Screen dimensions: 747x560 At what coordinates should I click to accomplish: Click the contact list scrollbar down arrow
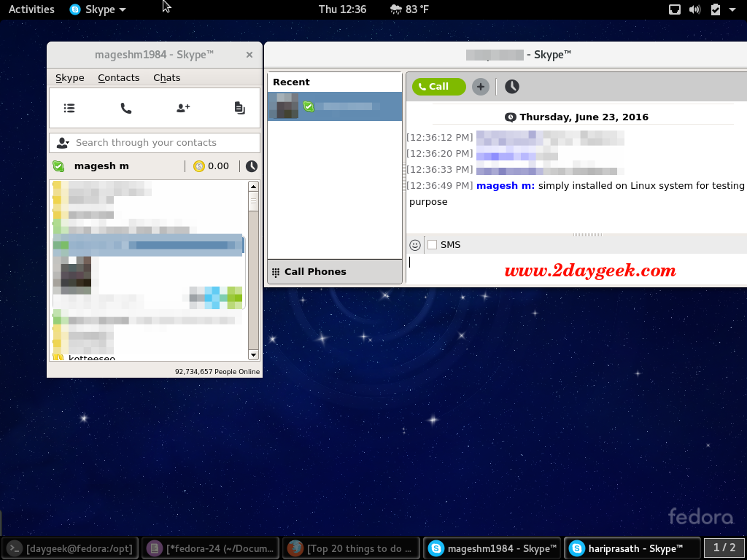[253, 355]
